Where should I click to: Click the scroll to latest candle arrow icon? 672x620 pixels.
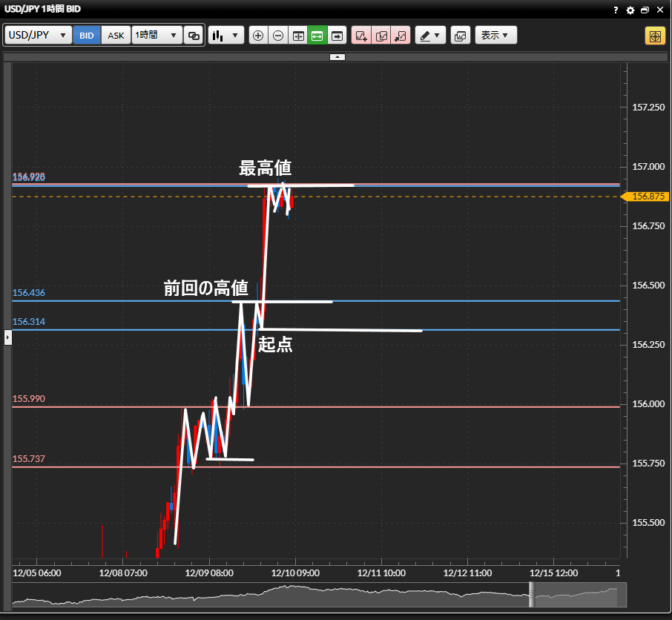(x=337, y=36)
